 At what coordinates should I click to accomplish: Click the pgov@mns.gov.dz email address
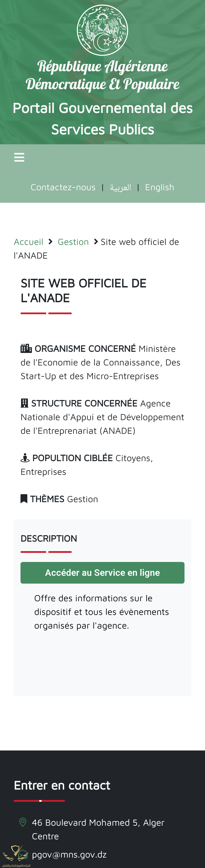coord(69,855)
